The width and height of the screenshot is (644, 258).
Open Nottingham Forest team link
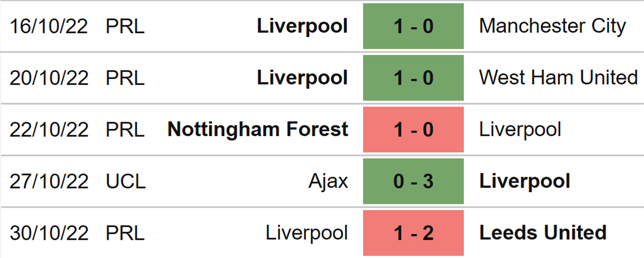[258, 130]
